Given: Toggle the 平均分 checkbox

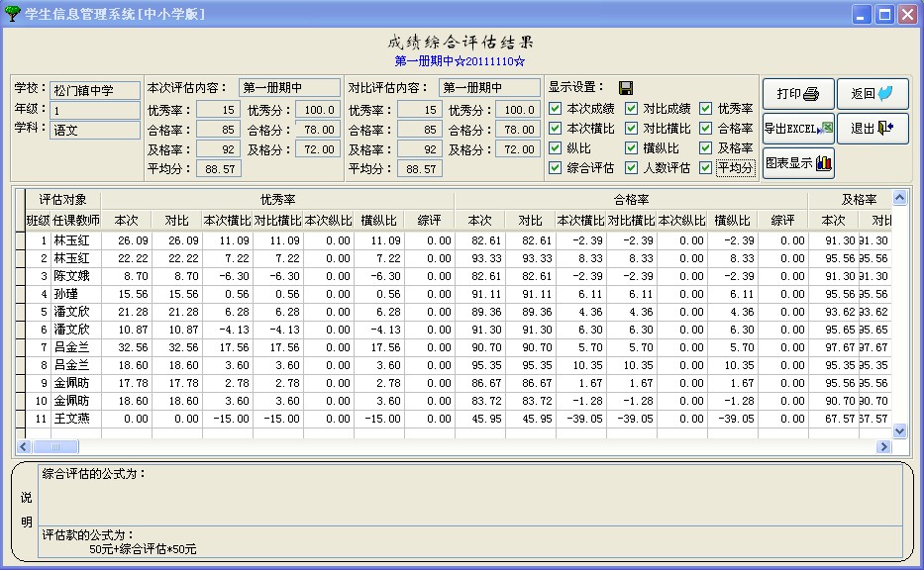Looking at the screenshot, I should [705, 168].
